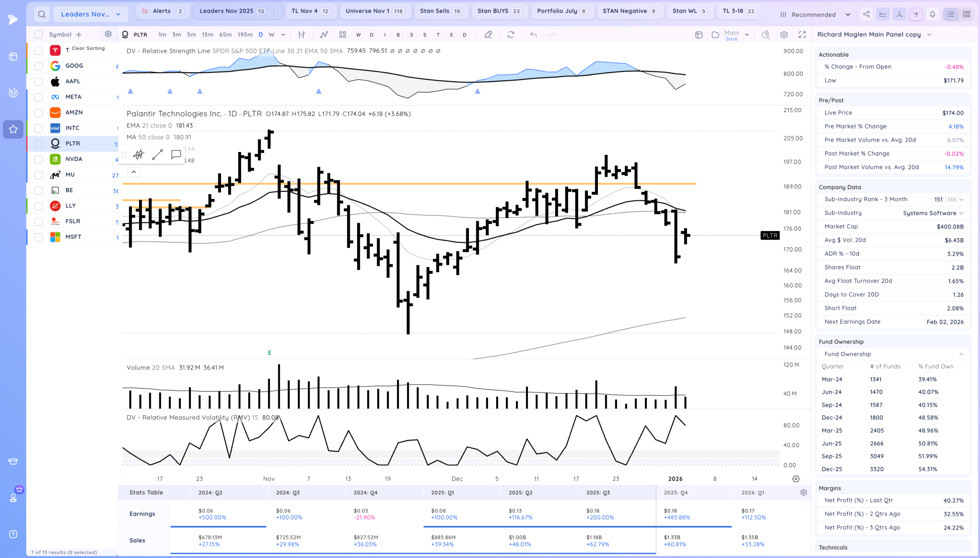Viewport: 980px width, 558px height.
Task: Select the pencil drawing tool icon
Action: [x=488, y=34]
